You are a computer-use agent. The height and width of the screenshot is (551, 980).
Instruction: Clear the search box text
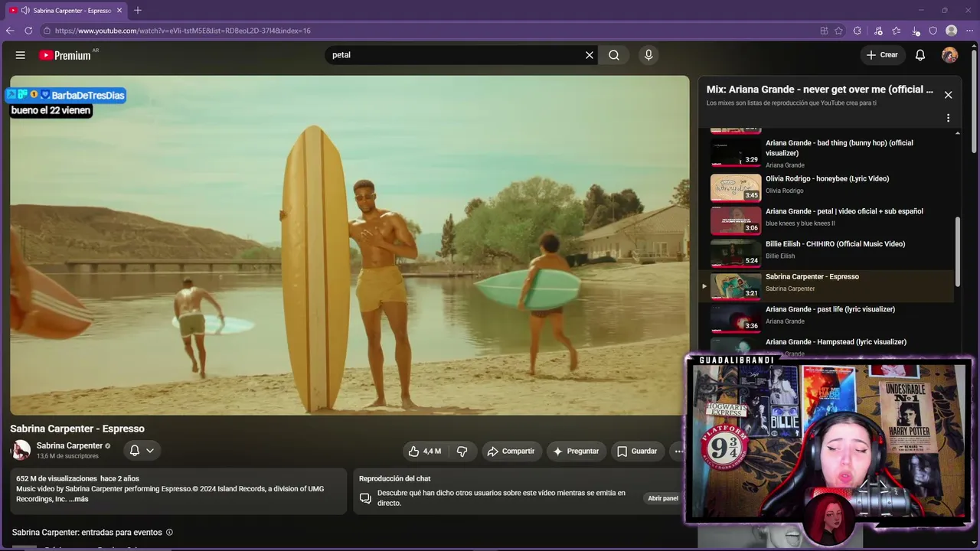coord(590,55)
